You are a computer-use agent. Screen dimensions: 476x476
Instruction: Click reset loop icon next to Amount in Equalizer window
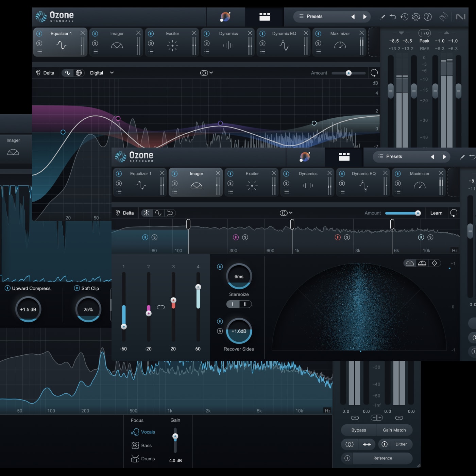(374, 73)
